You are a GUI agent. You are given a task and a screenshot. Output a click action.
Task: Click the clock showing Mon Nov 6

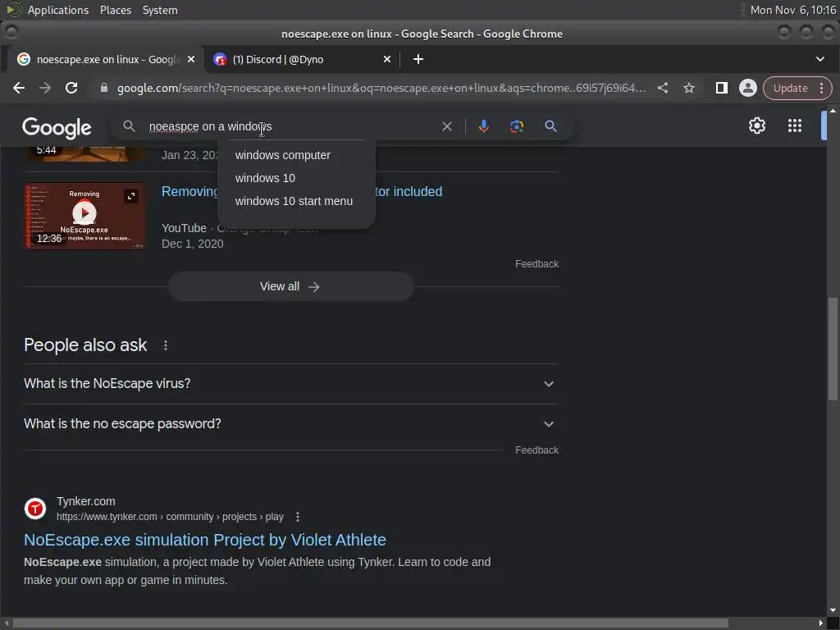[793, 10]
